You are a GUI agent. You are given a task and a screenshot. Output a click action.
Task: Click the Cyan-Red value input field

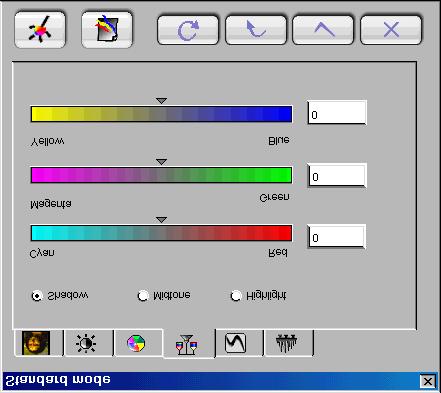point(337,237)
